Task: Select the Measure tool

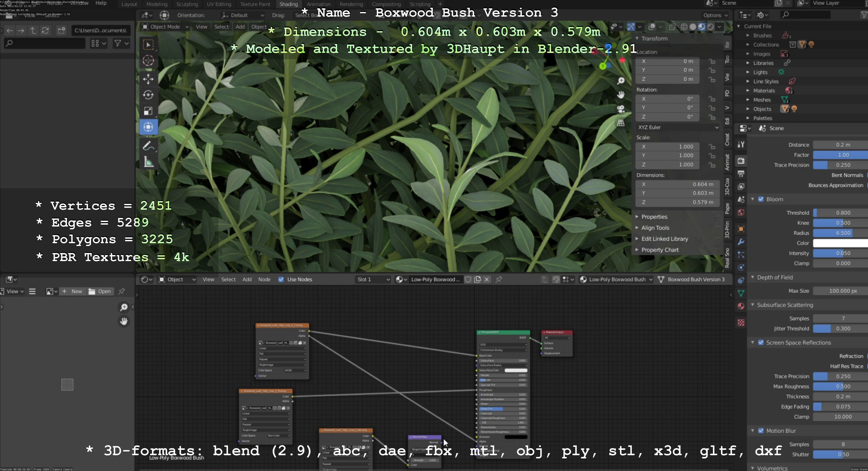Action: [148, 162]
